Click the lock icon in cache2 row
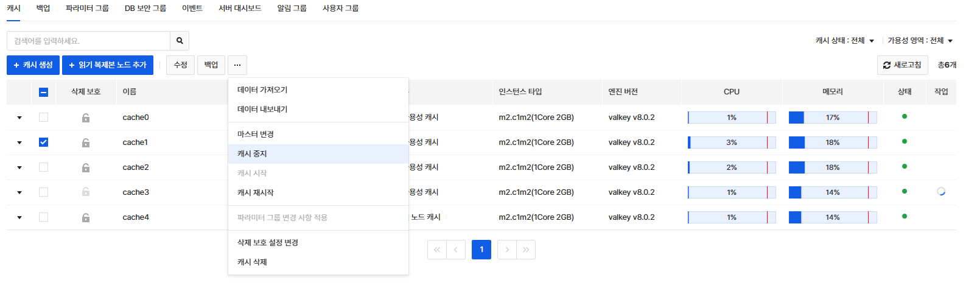980x288 pixels. (86, 167)
